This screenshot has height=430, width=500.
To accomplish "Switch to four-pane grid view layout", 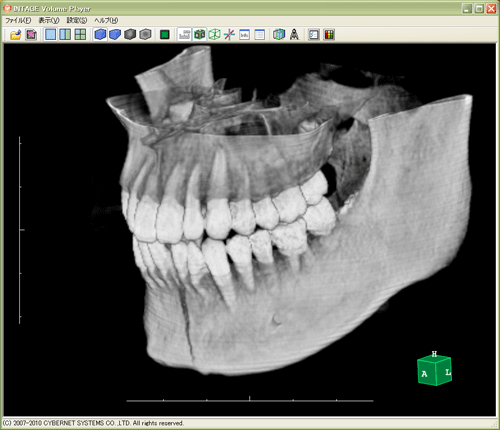I will click(x=80, y=34).
